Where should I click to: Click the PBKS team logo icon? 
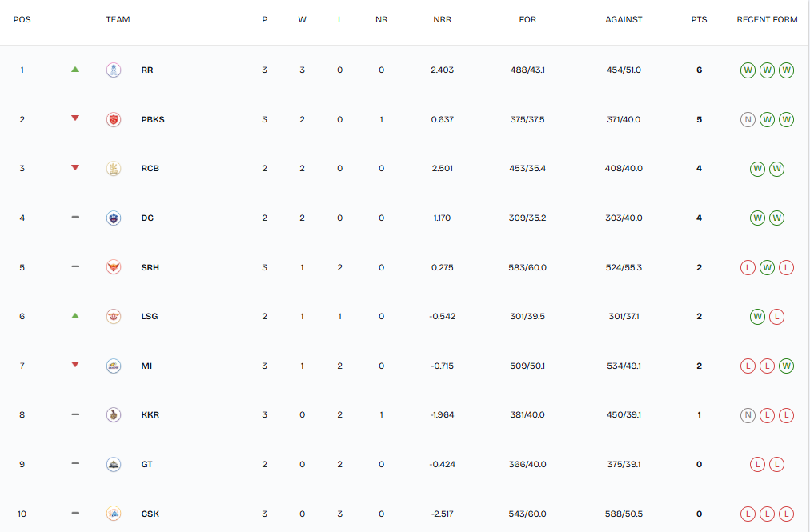tap(114, 120)
